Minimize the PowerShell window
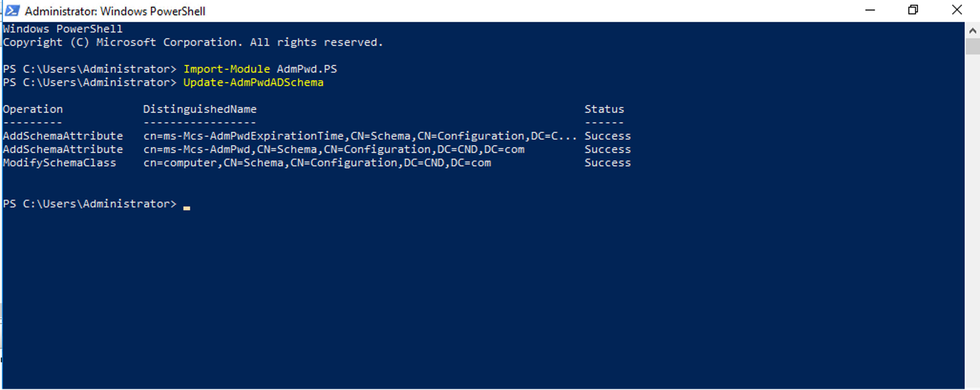The image size is (980, 390). point(870,10)
